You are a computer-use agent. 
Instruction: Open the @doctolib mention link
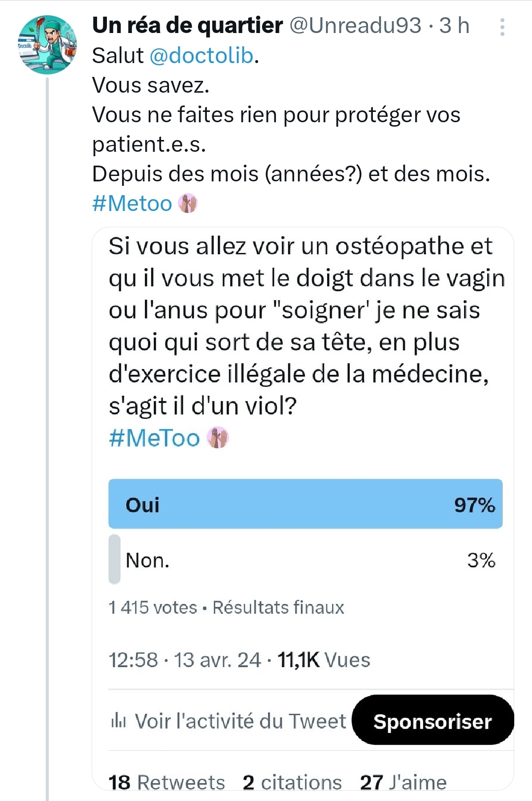(x=201, y=56)
